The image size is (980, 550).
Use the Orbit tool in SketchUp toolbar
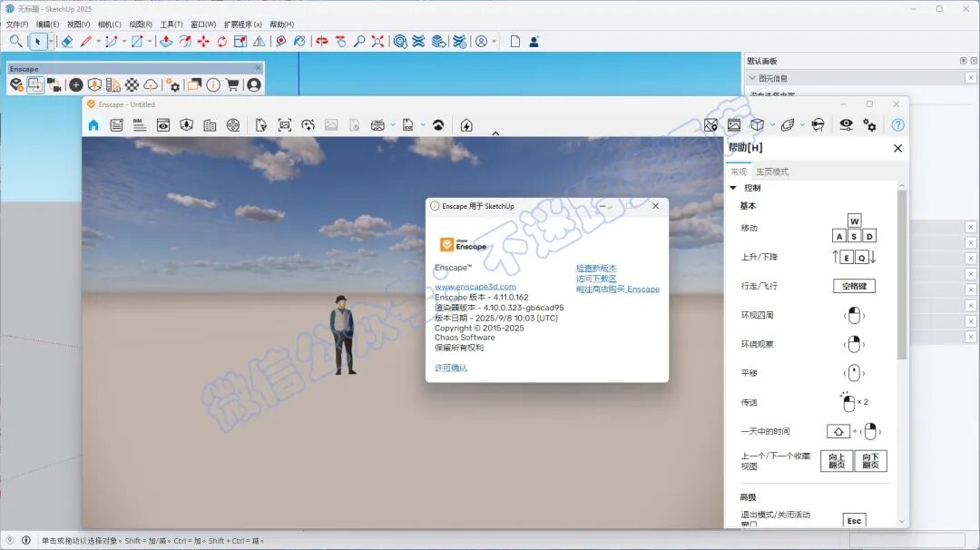point(321,42)
